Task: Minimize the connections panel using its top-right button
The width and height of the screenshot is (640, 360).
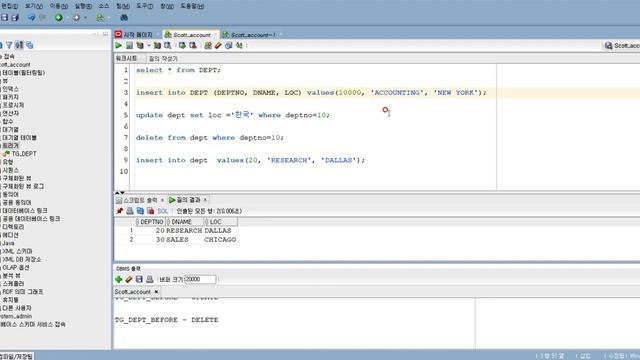Action: 105,34
